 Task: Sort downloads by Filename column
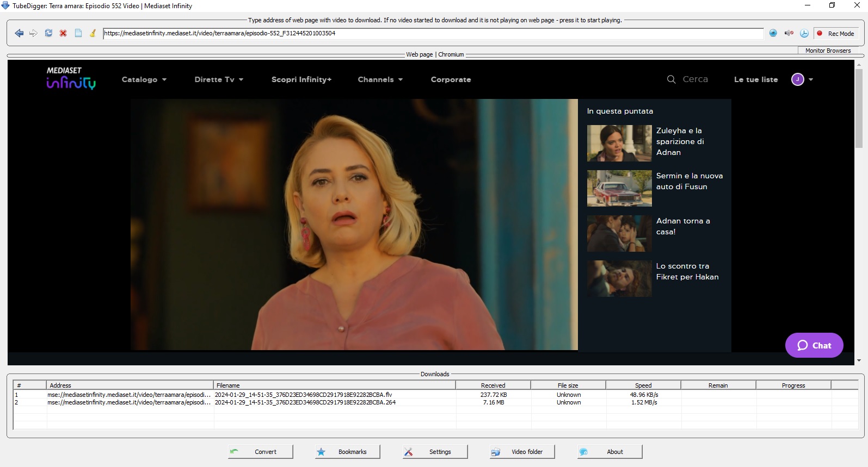[335, 385]
